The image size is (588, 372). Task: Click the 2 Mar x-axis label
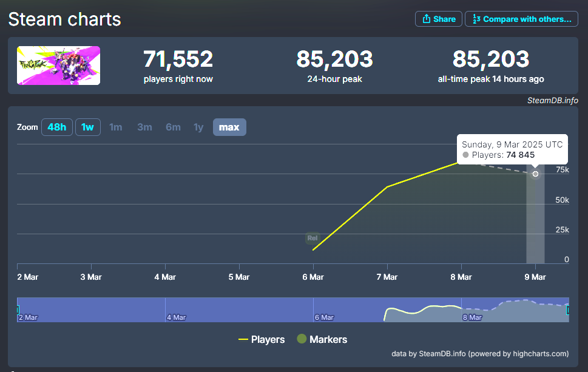(28, 277)
